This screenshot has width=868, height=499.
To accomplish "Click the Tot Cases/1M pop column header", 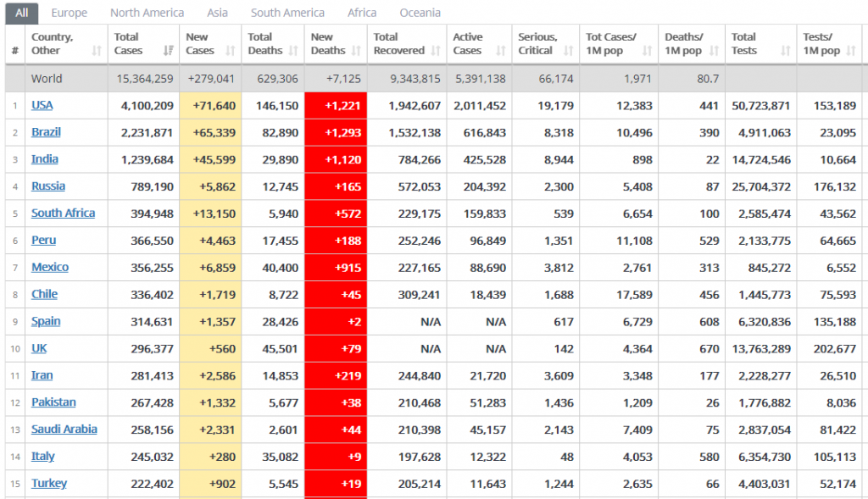I will click(x=610, y=44).
